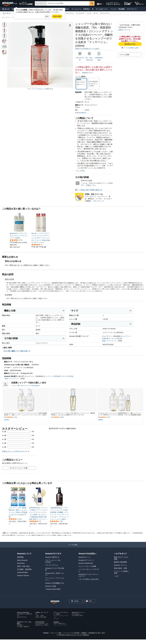Click the 5つ星 rating bar
Image resolution: width=146 pixels, height=644 pixels.
point(19,431)
